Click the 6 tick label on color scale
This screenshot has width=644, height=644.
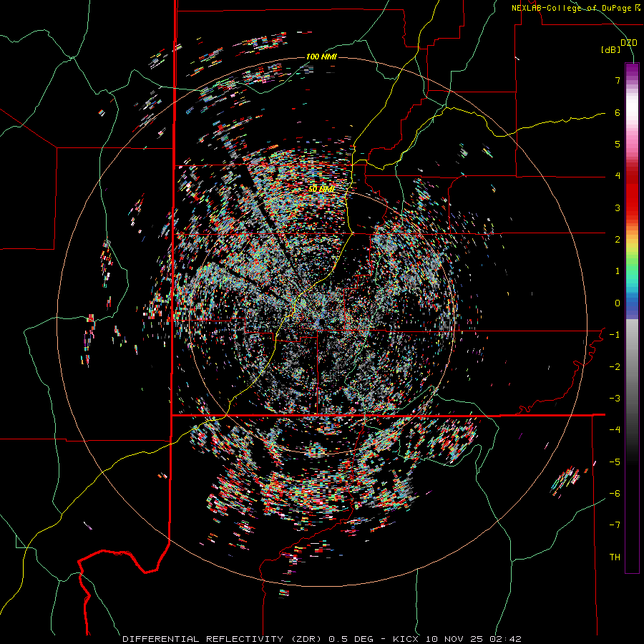(618, 112)
